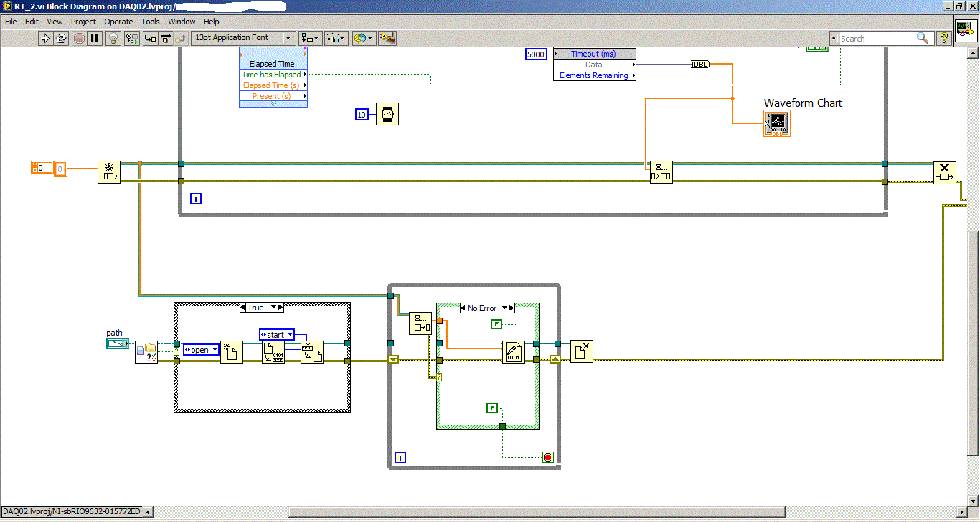Click the search magnifier icon
Image resolution: width=980 pixels, height=522 pixels.
[x=923, y=38]
